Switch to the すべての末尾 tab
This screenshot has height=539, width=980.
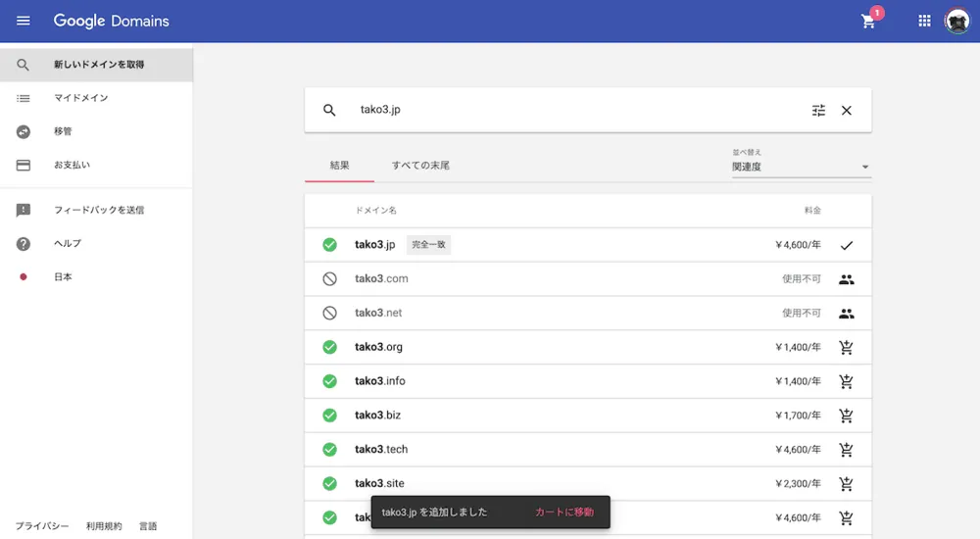click(420, 166)
